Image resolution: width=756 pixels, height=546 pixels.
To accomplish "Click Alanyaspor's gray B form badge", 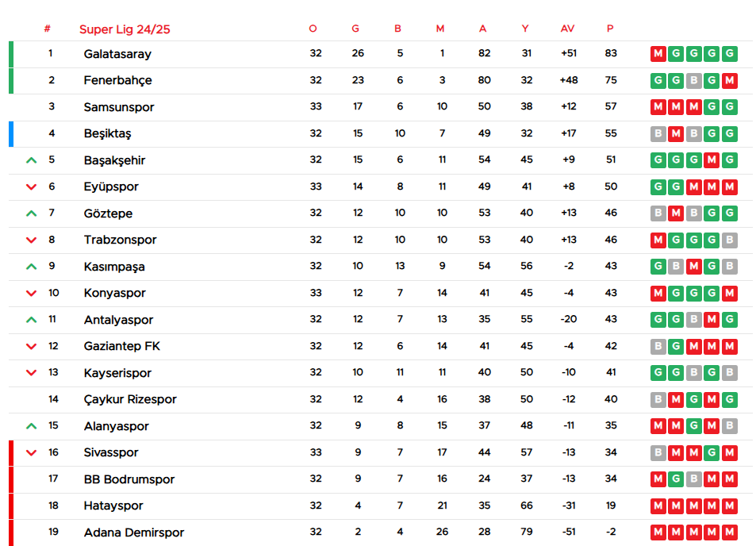I will [729, 426].
